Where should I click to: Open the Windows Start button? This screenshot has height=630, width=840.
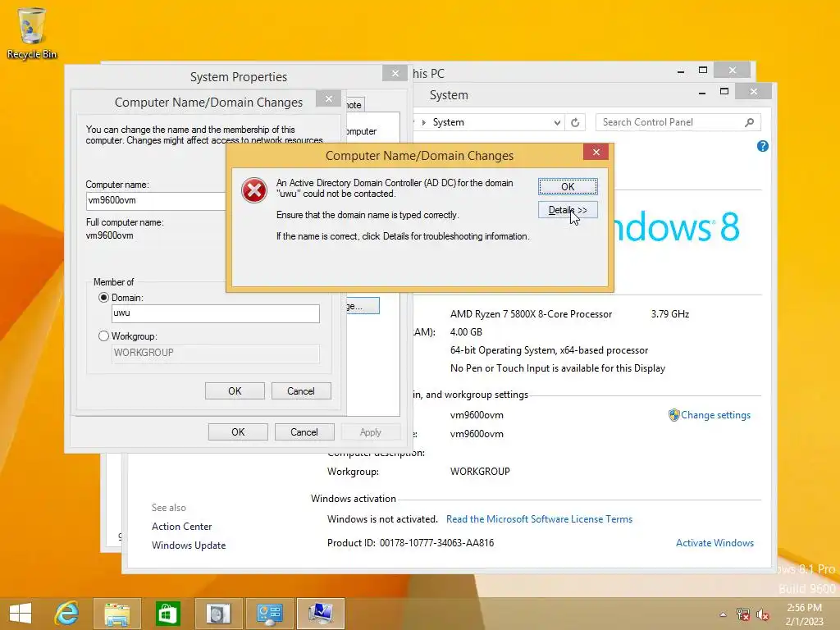coord(21,614)
